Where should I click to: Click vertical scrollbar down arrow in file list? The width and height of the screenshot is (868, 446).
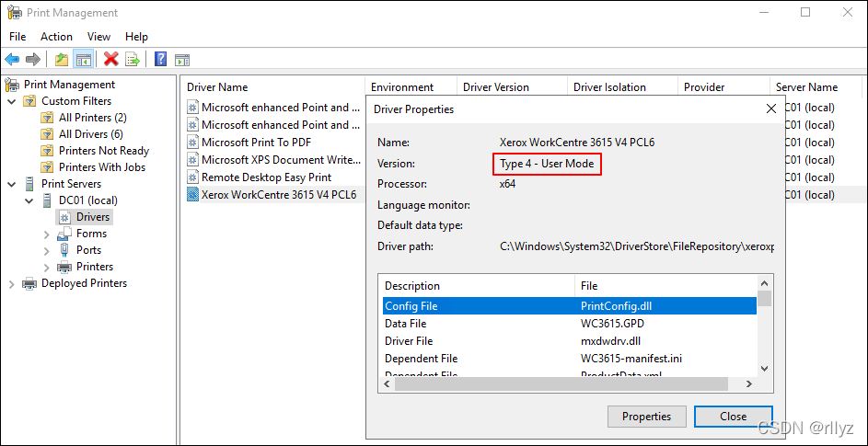[x=764, y=369]
